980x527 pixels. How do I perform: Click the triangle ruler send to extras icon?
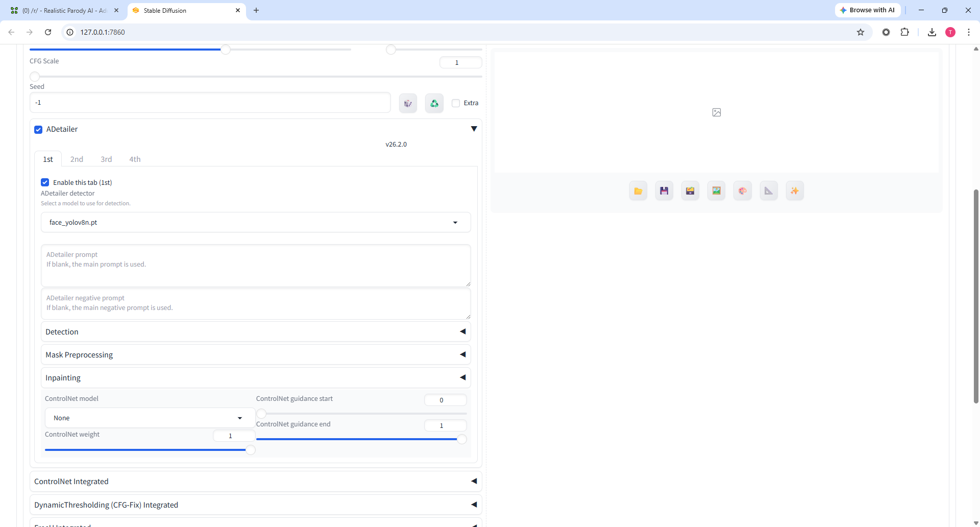(x=769, y=191)
